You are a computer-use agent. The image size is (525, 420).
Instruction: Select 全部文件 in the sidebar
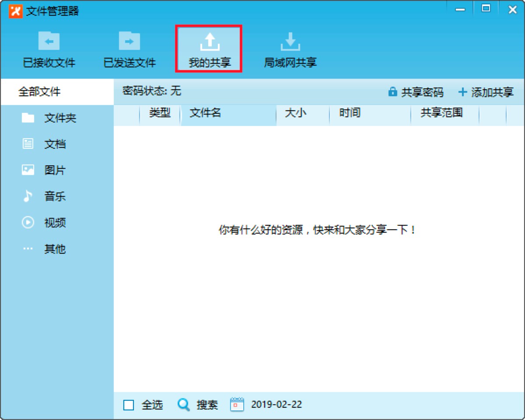pos(57,92)
